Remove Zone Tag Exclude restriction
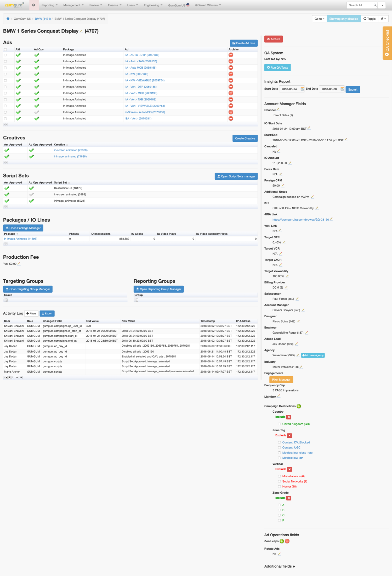The height and width of the screenshot is (576, 392). coord(289,435)
